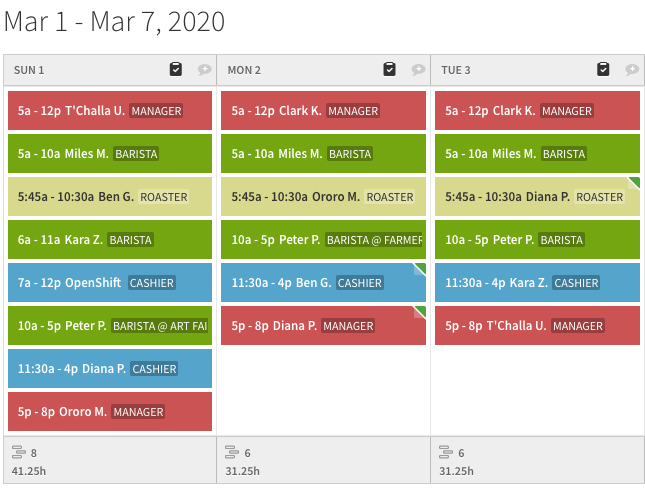Select Kara Z. 11:30a - 4p cashier shift

[x=537, y=283]
